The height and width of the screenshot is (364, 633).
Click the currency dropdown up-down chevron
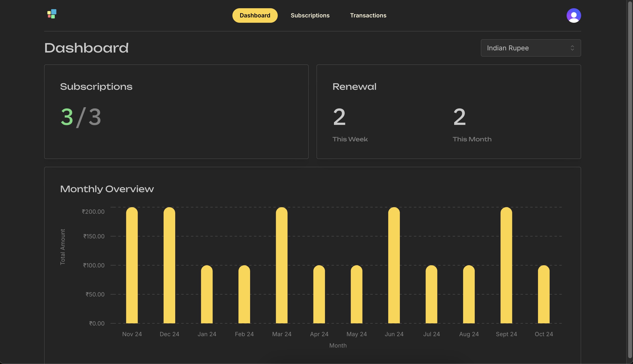[x=572, y=48]
